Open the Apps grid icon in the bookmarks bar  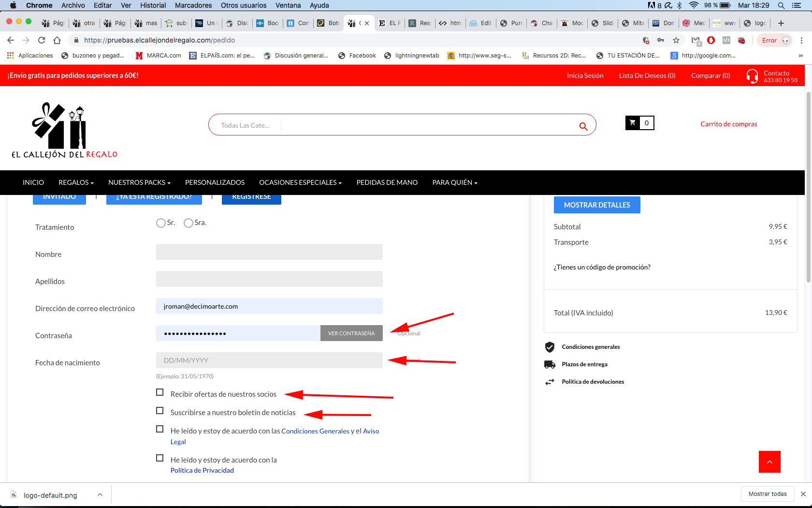point(11,56)
